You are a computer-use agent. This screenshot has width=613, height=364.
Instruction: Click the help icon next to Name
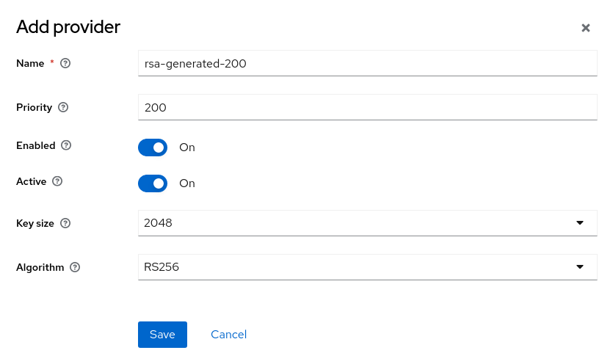[65, 63]
